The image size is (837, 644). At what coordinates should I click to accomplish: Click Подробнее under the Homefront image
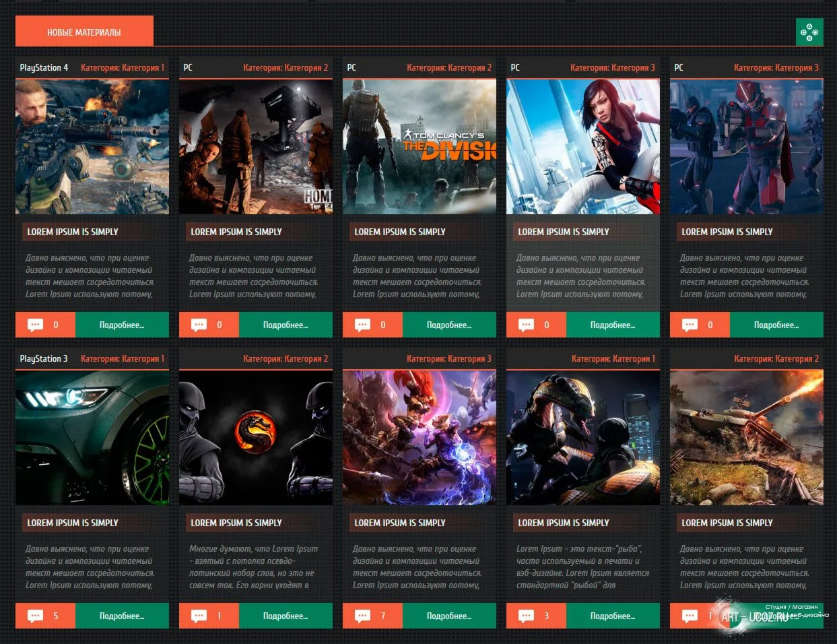(286, 325)
